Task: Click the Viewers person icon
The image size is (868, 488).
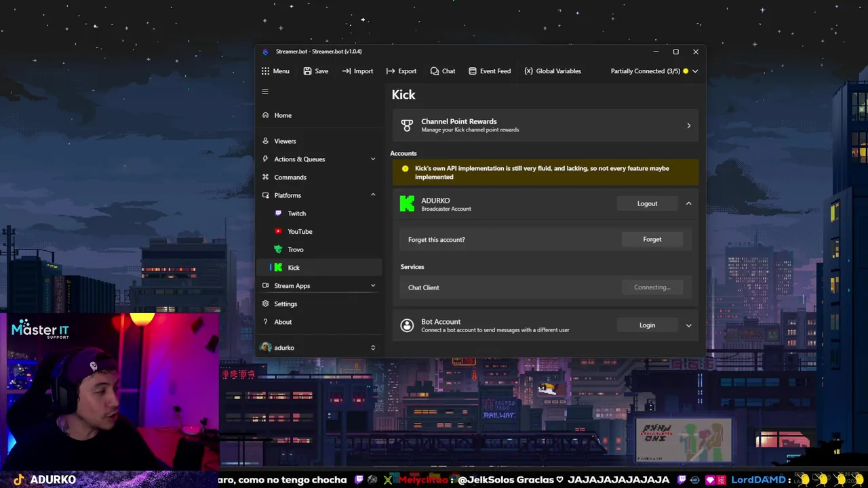Action: point(265,141)
